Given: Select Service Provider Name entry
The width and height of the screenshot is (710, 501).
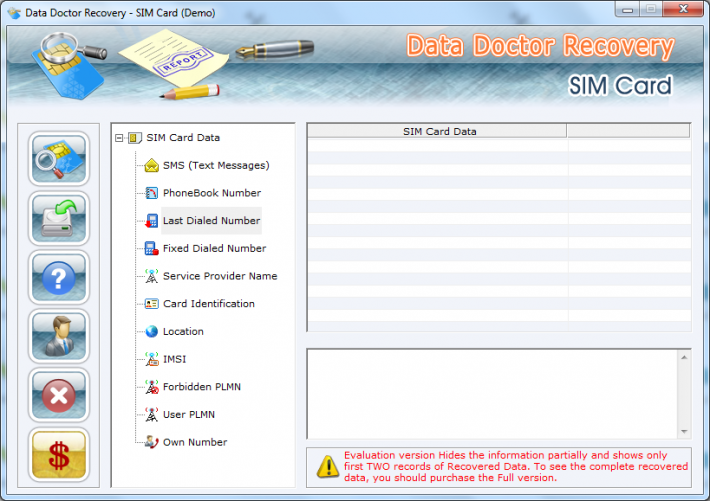Looking at the screenshot, I should point(220,276).
